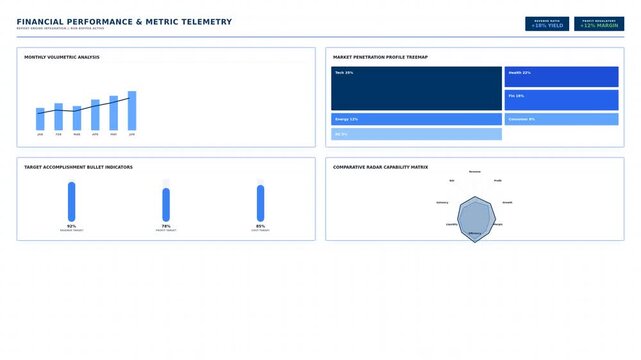Click the radar chart polygon
The height and width of the screenshot is (360, 641).
tap(476, 219)
